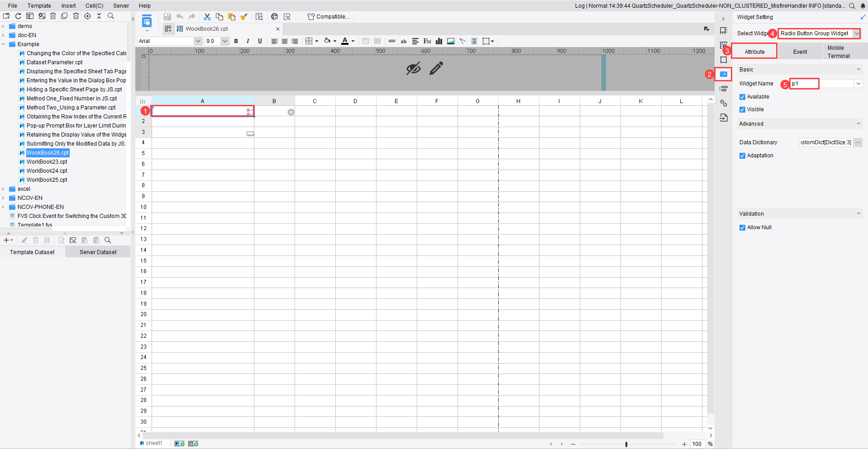This screenshot has width=868, height=449.
Task: Open the Insert menu
Action: 69,6
